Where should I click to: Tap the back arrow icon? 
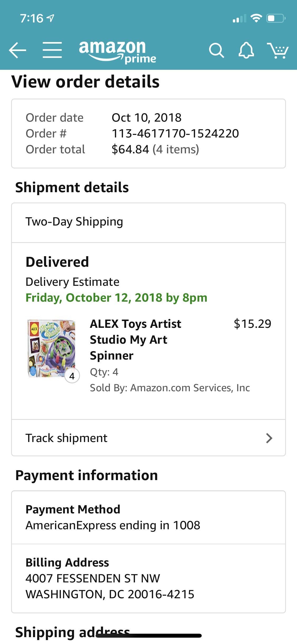(17, 50)
